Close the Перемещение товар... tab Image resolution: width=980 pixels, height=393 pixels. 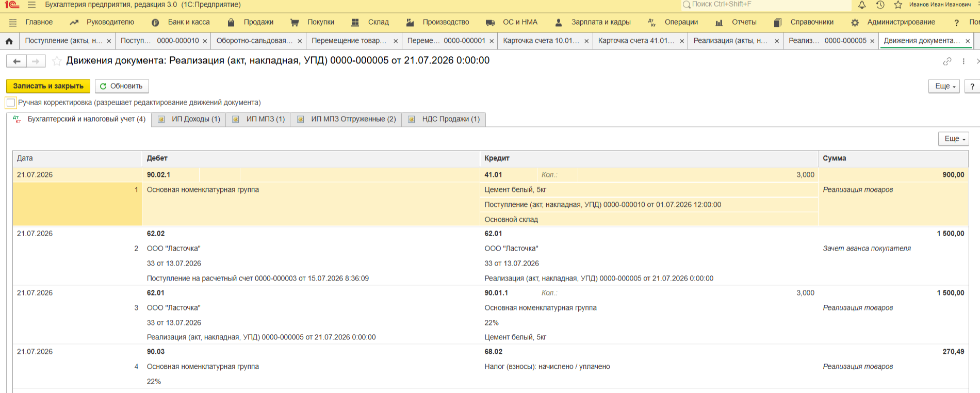pos(396,41)
